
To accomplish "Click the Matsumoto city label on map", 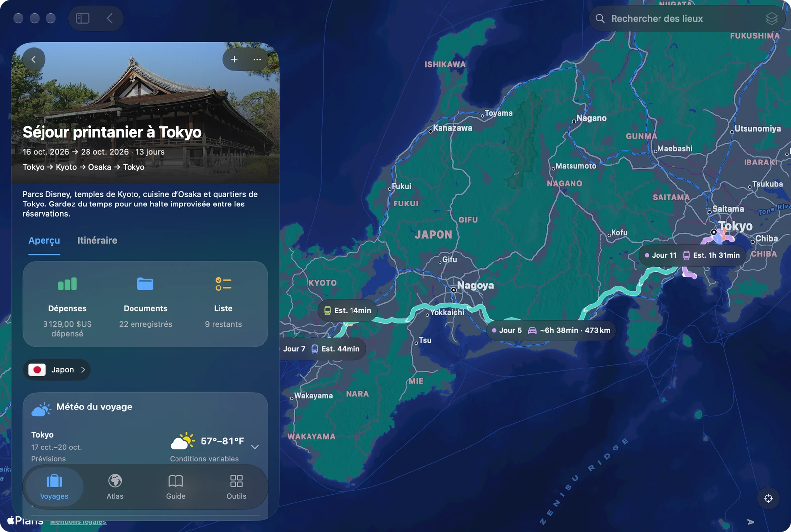I will [575, 166].
